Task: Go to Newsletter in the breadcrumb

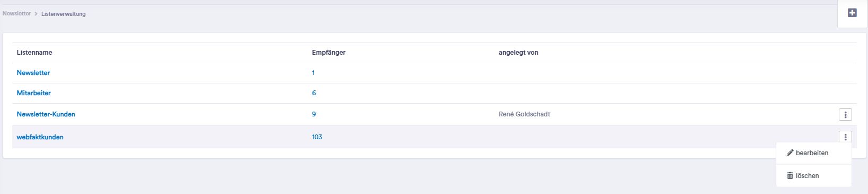Action: click(x=16, y=13)
